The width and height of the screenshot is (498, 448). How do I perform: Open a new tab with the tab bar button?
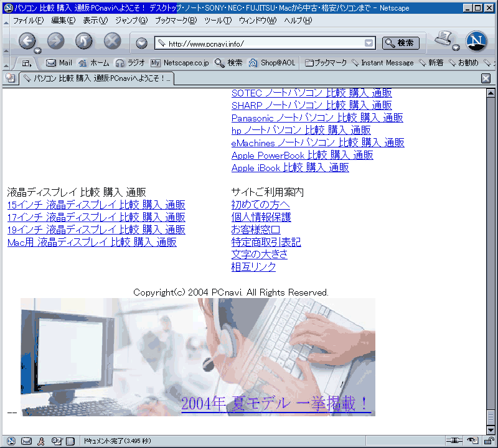pos(10,78)
